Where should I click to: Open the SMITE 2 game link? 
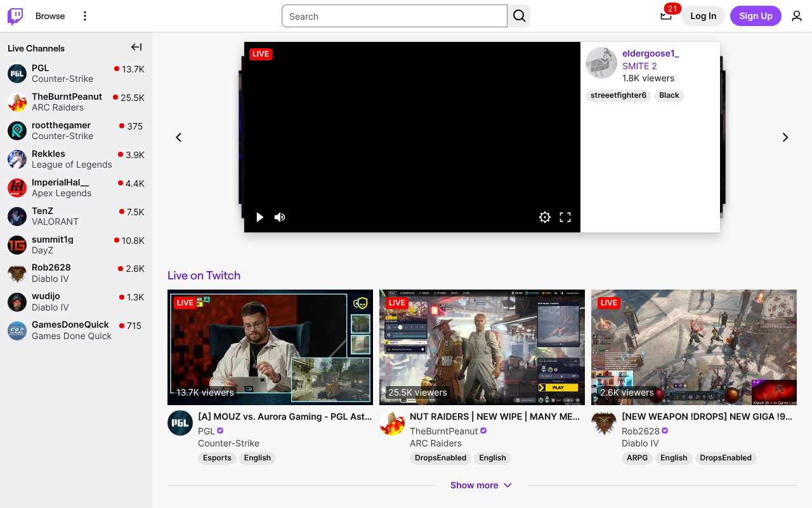639,66
